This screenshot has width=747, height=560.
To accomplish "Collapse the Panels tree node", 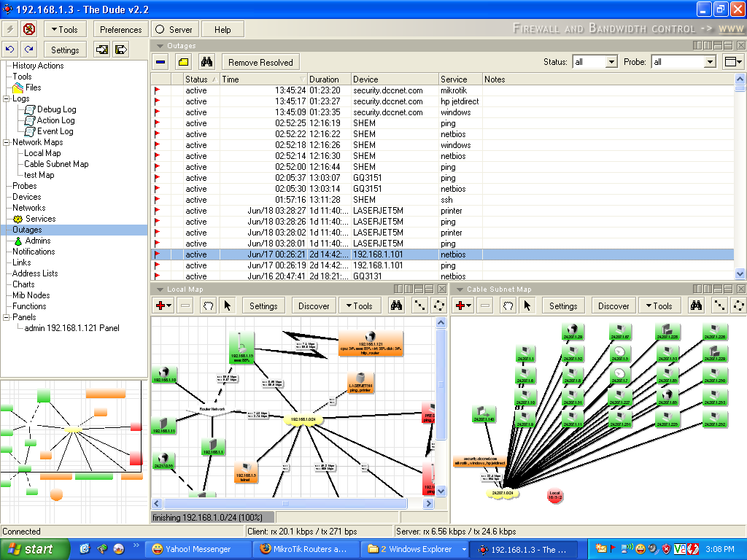I will 6,317.
